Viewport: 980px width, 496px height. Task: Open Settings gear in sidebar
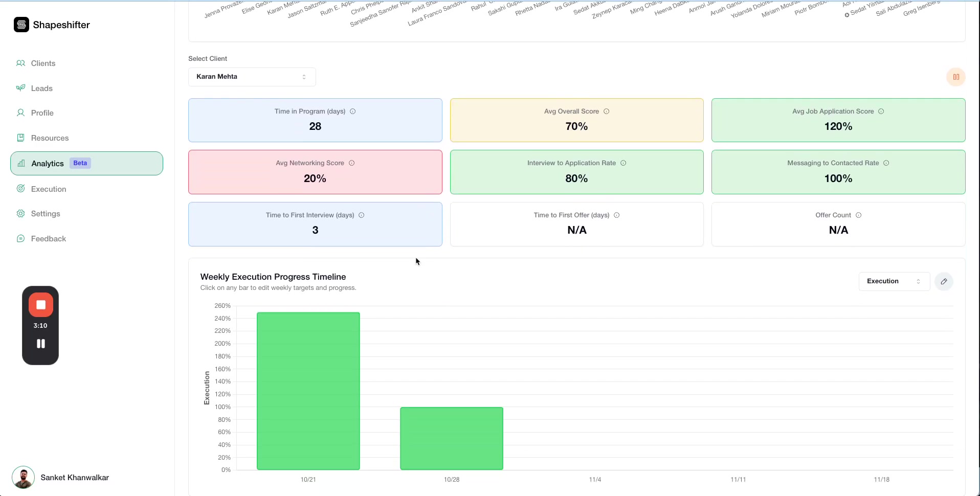pyautogui.click(x=20, y=214)
